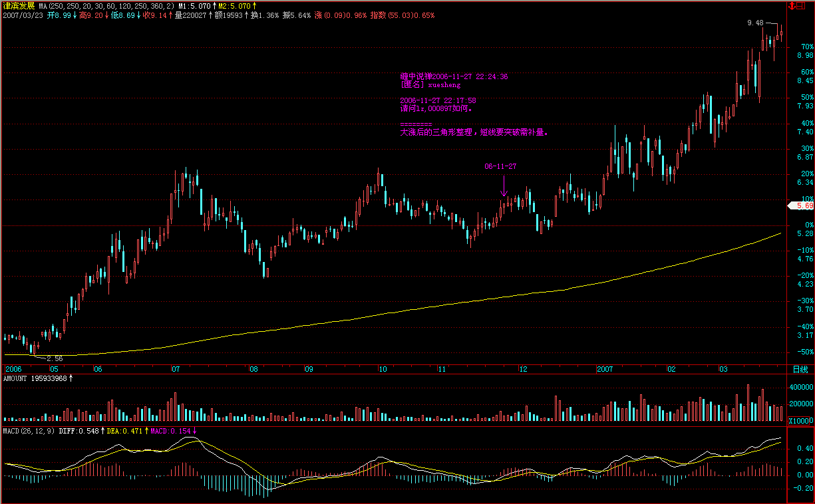
Task: Click the X10000 volume scale label
Action: tap(799, 421)
